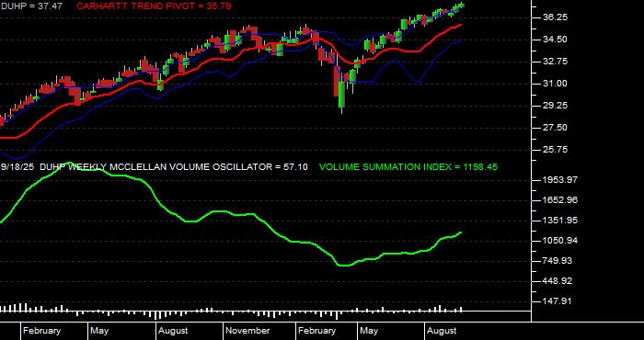
Task: Click the 34.50 price axis value
Action: click(555, 40)
